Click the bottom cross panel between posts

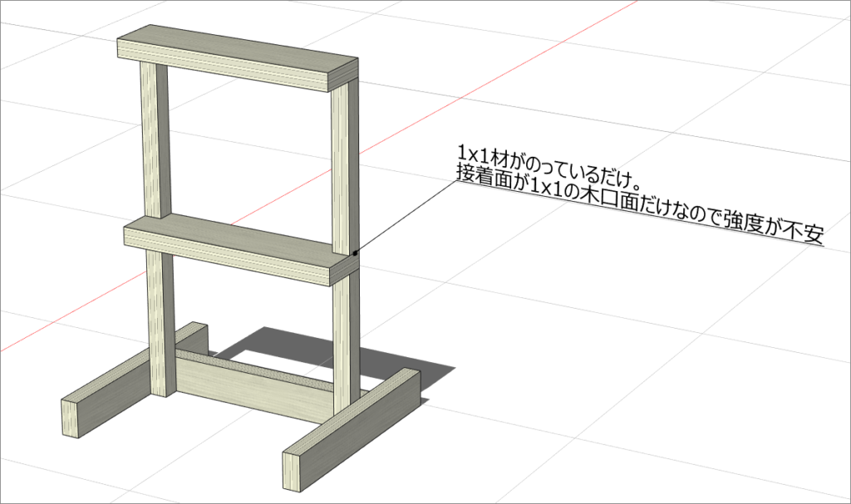[249, 386]
